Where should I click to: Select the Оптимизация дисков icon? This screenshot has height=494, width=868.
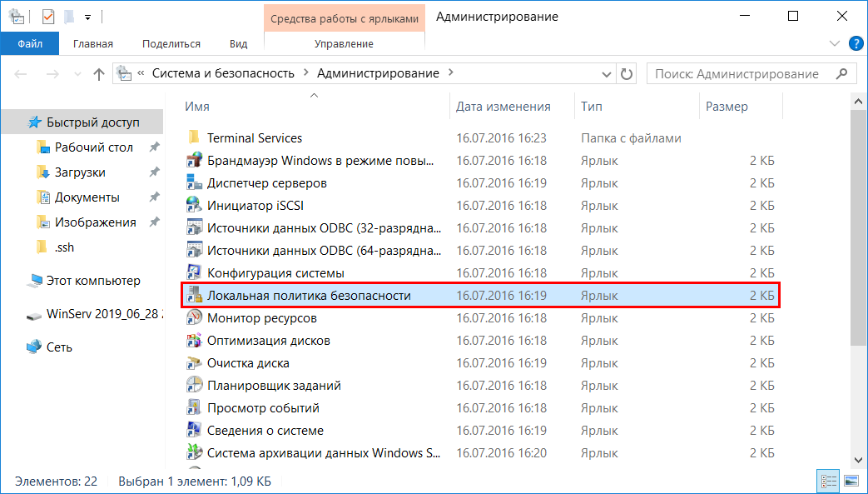194,341
